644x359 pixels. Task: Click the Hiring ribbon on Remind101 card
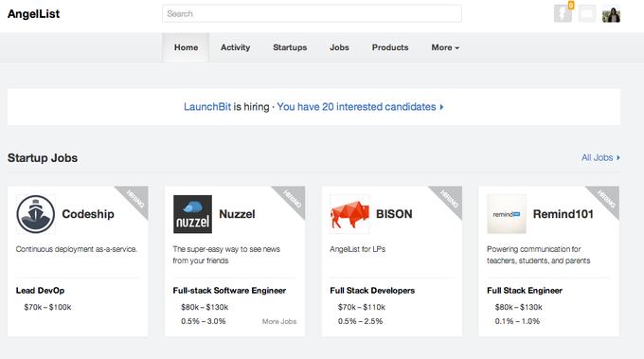click(x=607, y=198)
